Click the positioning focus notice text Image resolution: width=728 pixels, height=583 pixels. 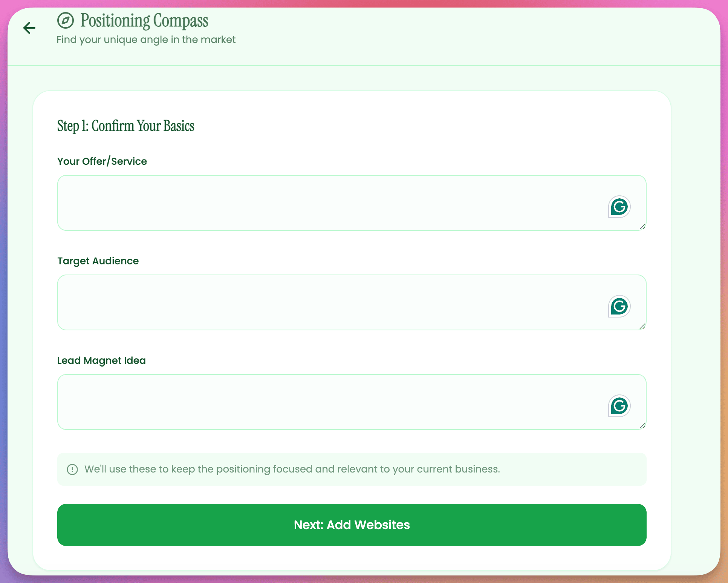292,469
